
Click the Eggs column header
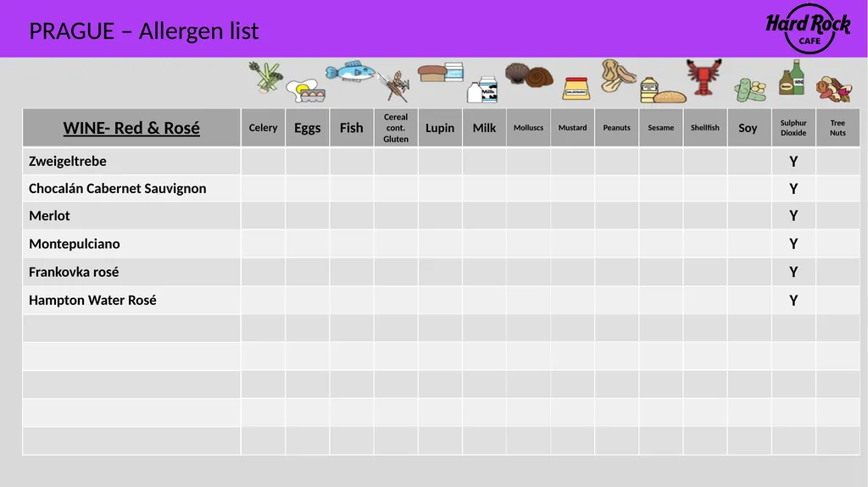[x=307, y=128]
